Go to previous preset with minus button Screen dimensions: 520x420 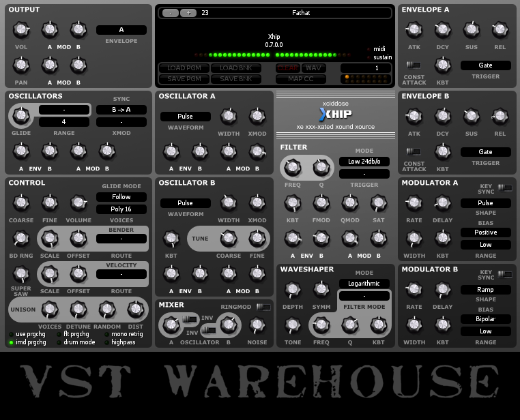(171, 13)
